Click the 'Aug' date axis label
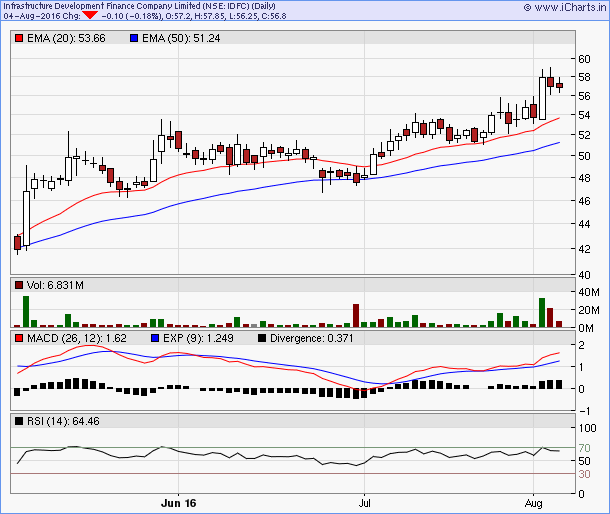 (533, 503)
